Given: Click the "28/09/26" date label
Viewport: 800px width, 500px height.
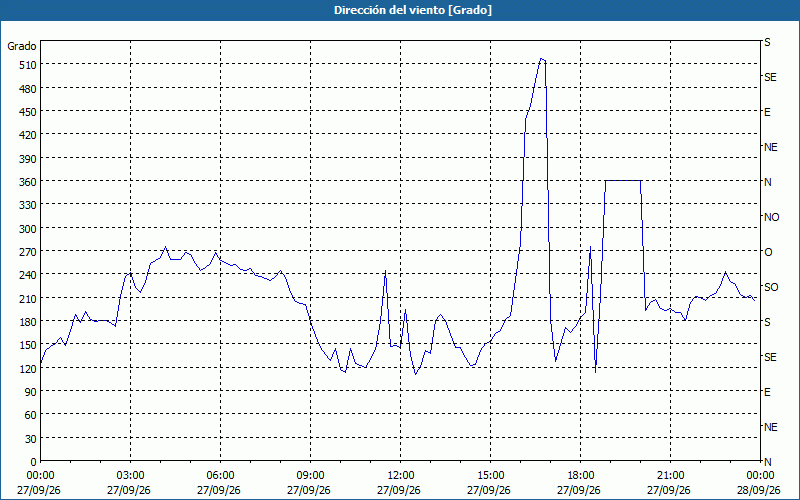Looking at the screenshot, I should 759,490.
